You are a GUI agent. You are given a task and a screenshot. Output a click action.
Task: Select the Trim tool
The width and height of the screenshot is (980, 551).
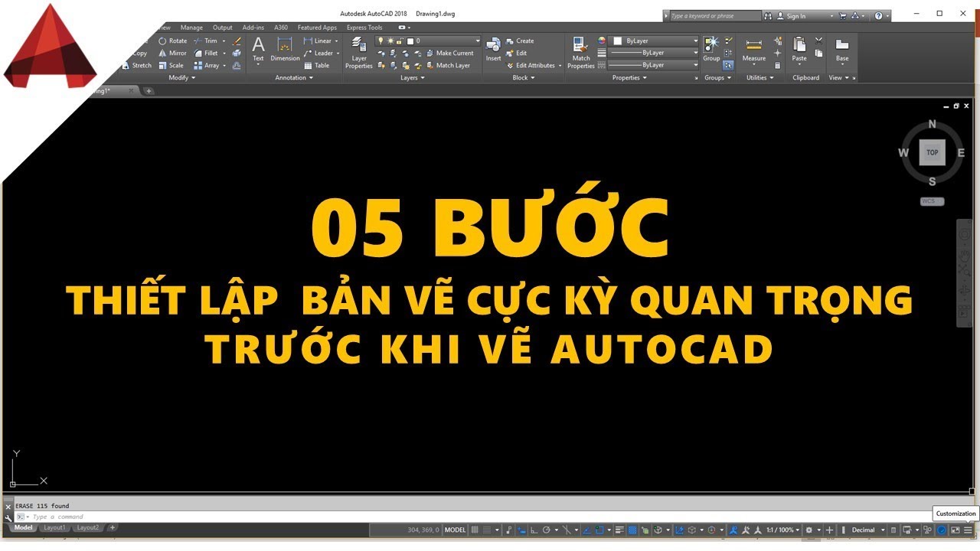pyautogui.click(x=206, y=41)
